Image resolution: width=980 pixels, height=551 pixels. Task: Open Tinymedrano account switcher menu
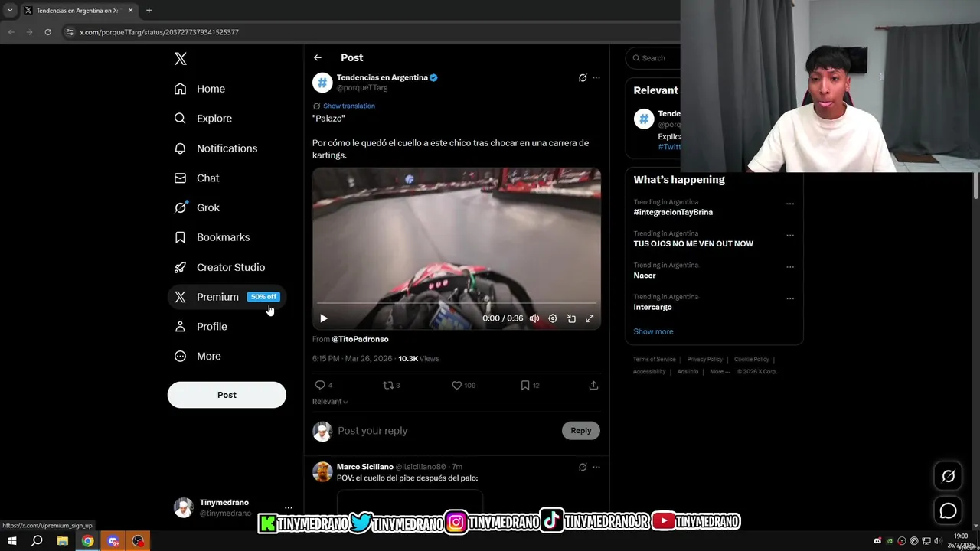point(234,507)
